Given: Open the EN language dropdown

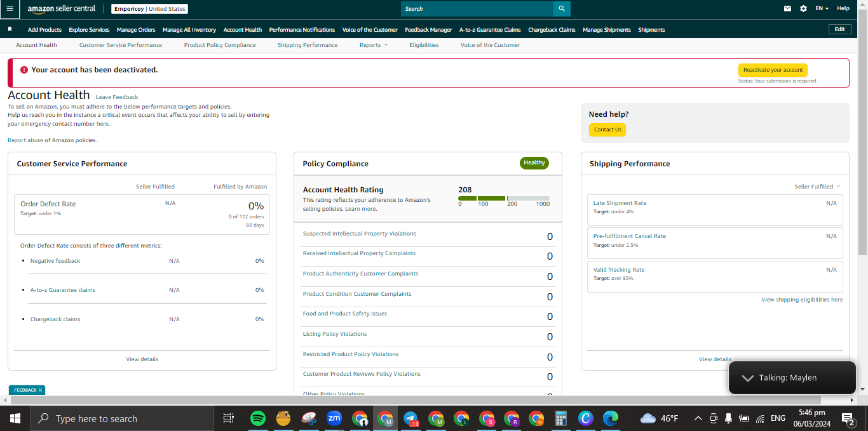Looking at the screenshot, I should (822, 9).
